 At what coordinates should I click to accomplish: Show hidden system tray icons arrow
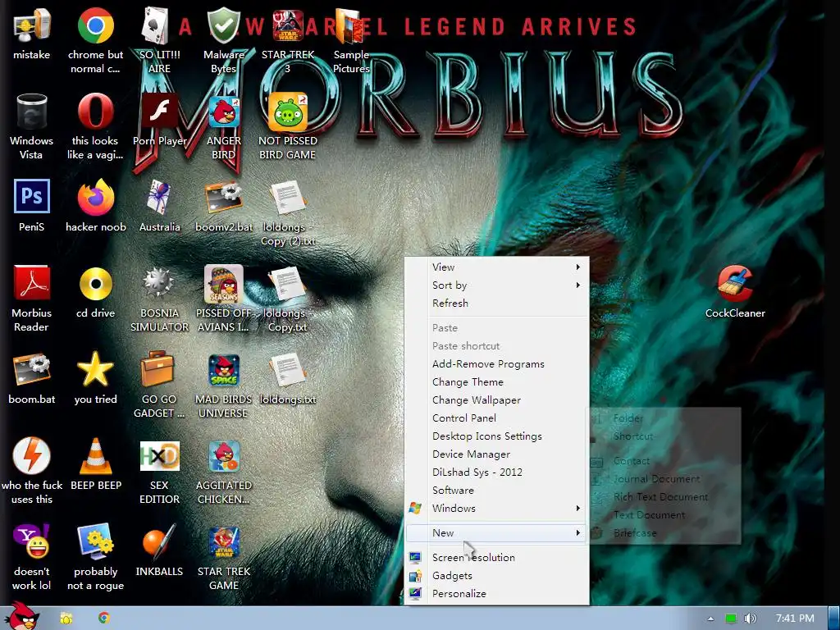[x=710, y=619]
